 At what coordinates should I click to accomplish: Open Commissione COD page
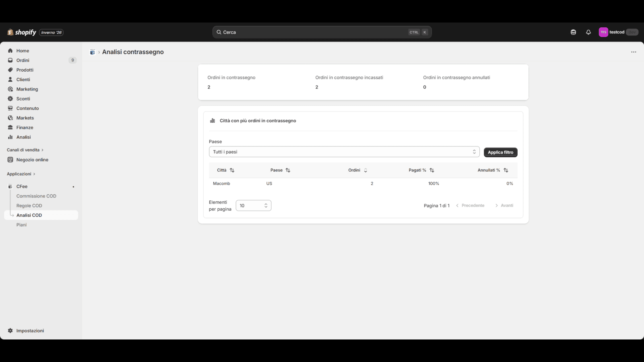point(36,196)
